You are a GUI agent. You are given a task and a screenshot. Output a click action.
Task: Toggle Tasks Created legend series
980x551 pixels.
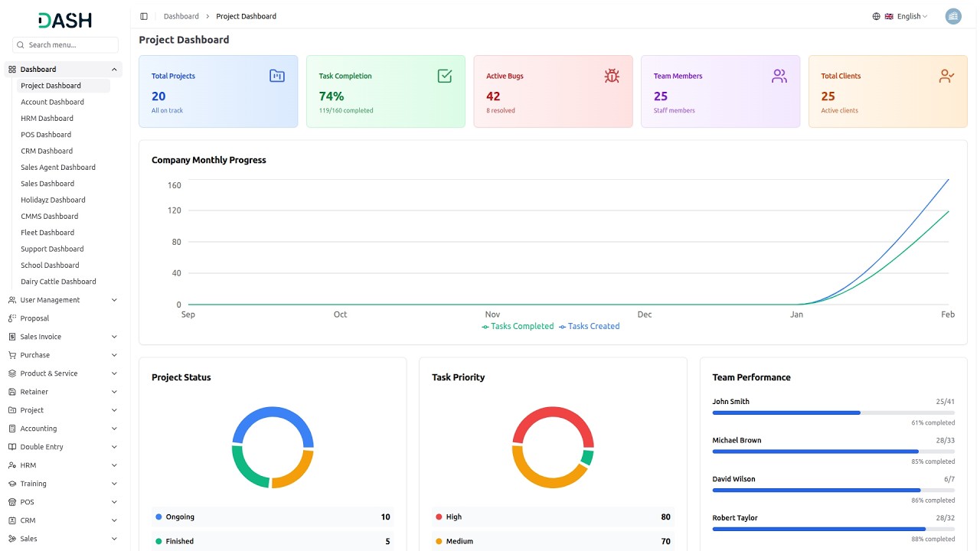(x=589, y=326)
